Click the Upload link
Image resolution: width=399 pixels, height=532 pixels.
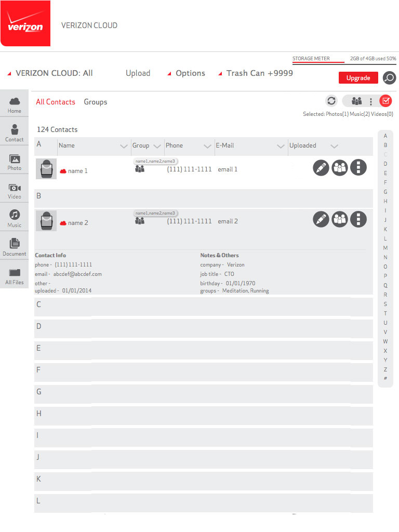click(138, 73)
